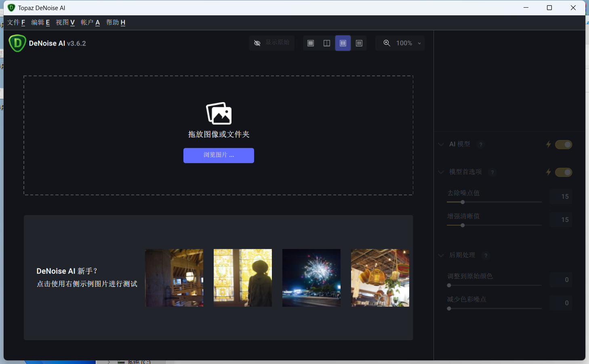Maximize the Topaz DeNoise AI window
The image size is (589, 364).
[x=549, y=8]
